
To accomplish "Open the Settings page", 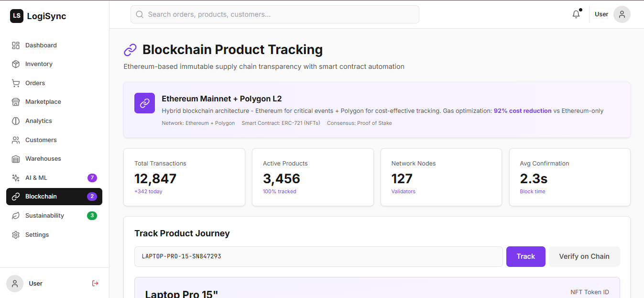I will [54, 235].
